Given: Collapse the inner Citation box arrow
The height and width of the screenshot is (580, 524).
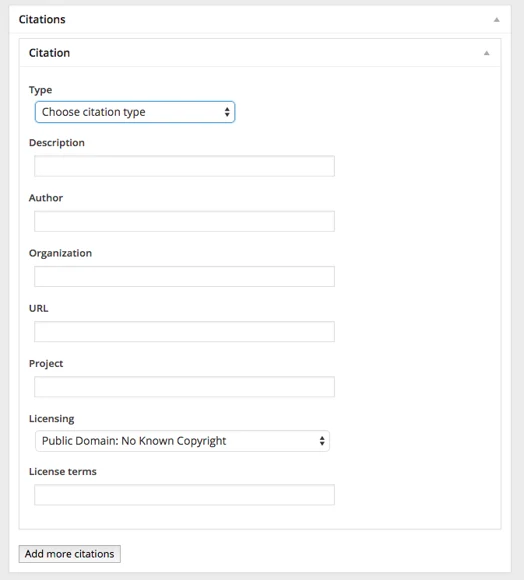Looking at the screenshot, I should (487, 53).
